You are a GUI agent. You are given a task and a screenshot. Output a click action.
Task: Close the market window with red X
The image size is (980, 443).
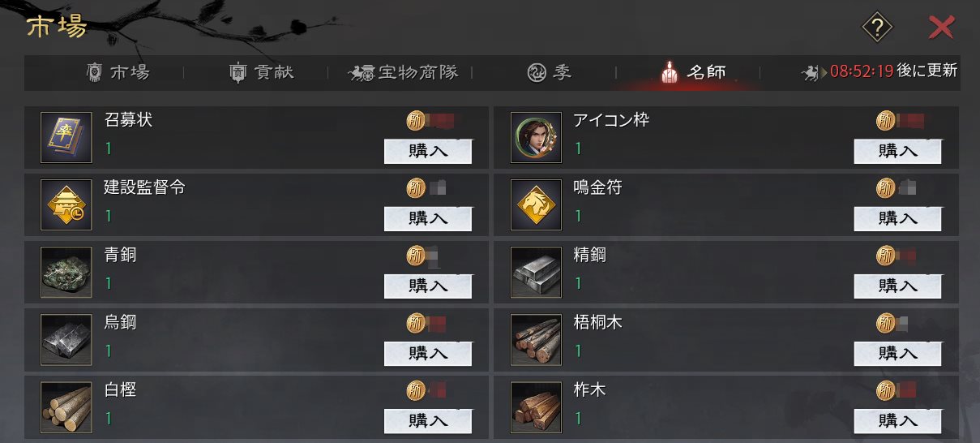941,28
